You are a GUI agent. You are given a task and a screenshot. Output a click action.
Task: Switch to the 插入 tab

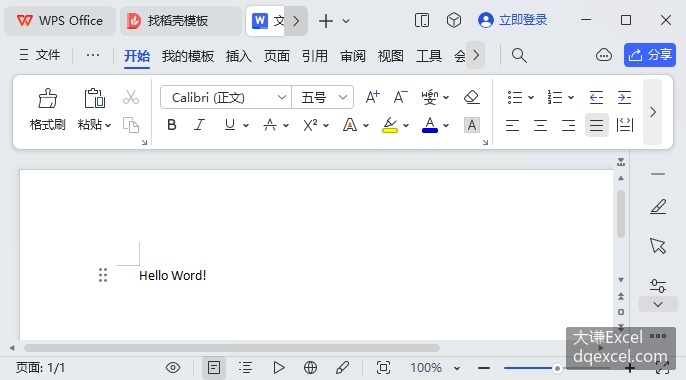(238, 56)
